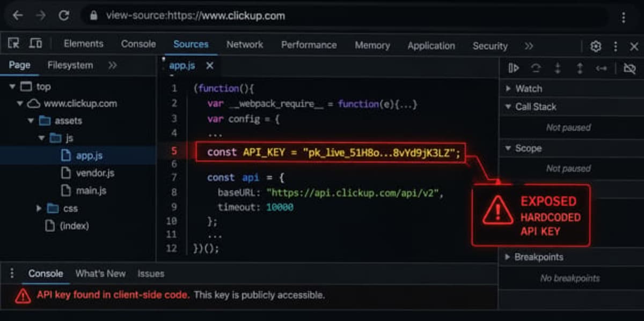Open DevTools three-dot customize menu

(616, 46)
